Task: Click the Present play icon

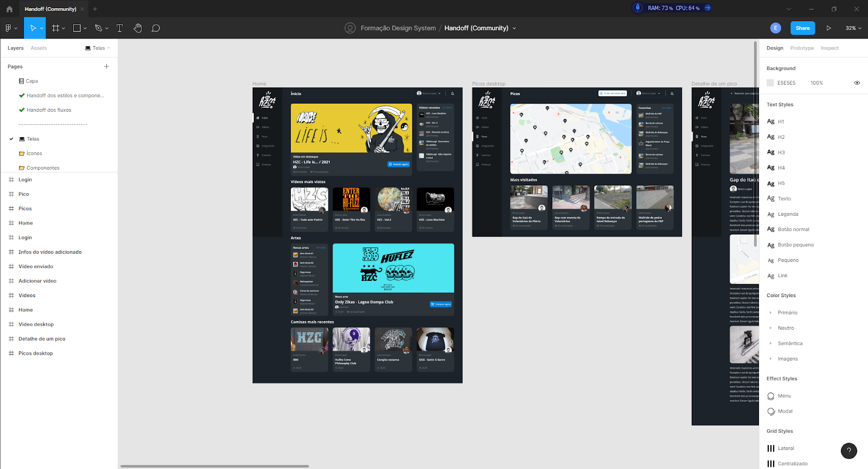Action: pyautogui.click(x=828, y=28)
